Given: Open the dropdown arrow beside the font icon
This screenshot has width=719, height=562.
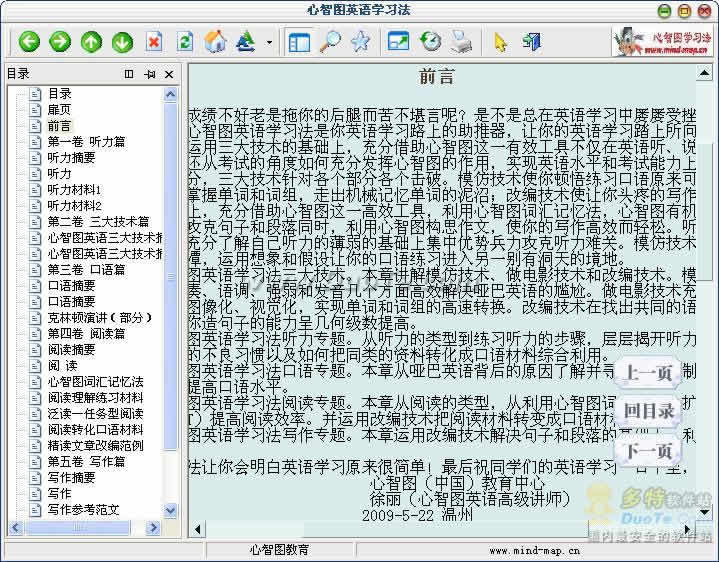Looking at the screenshot, I should [269, 43].
